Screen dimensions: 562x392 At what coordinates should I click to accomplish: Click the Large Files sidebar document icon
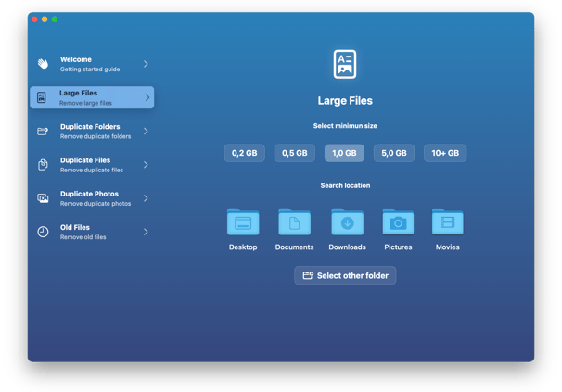[42, 97]
